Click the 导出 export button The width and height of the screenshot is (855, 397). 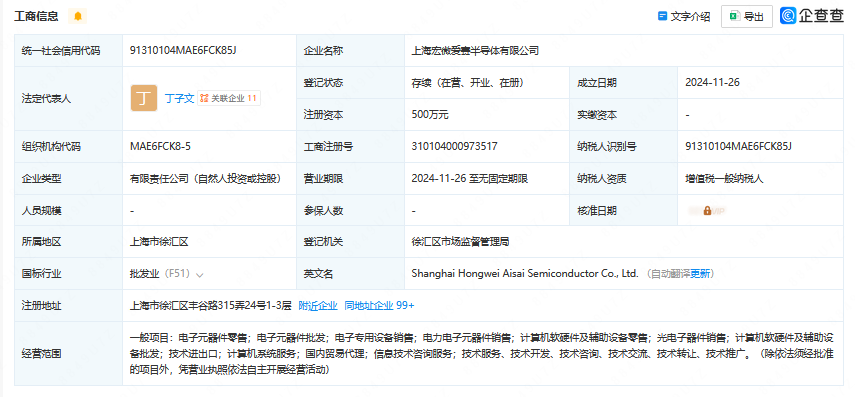tap(746, 16)
